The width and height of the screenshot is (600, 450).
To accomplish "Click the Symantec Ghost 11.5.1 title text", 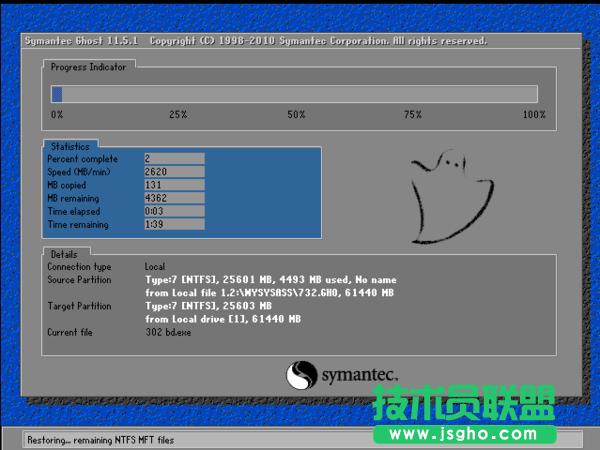I will 83,41.
